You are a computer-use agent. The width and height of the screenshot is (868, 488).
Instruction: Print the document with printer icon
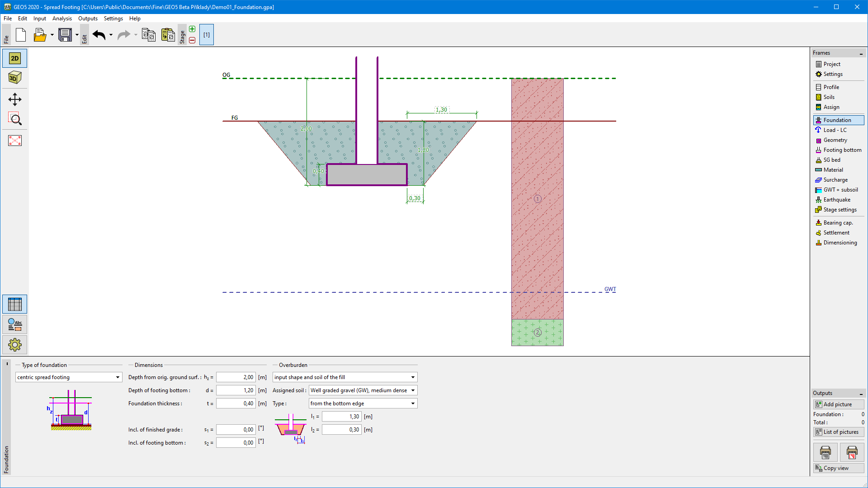825,452
